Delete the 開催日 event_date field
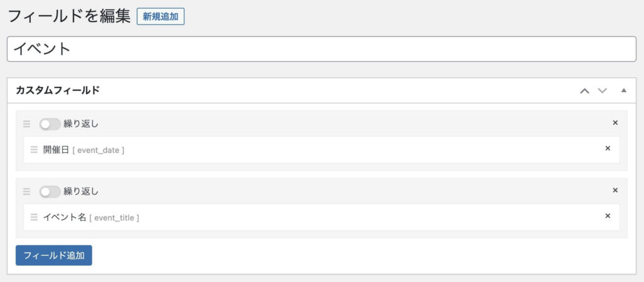 [x=608, y=149]
